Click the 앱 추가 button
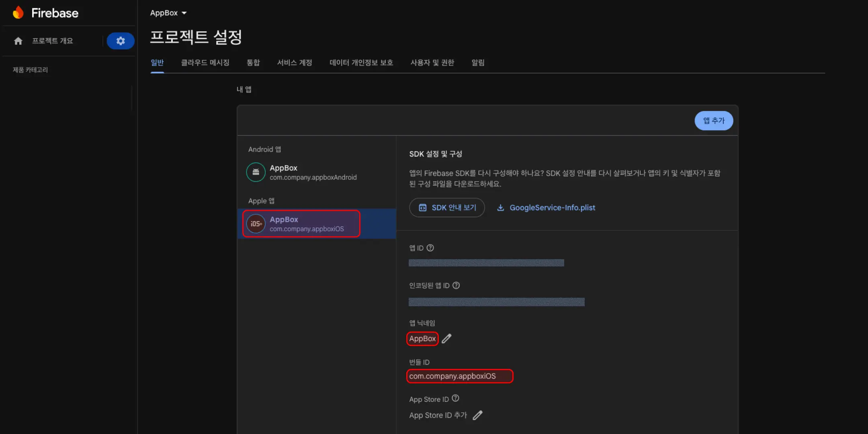The image size is (868, 434). (x=714, y=121)
